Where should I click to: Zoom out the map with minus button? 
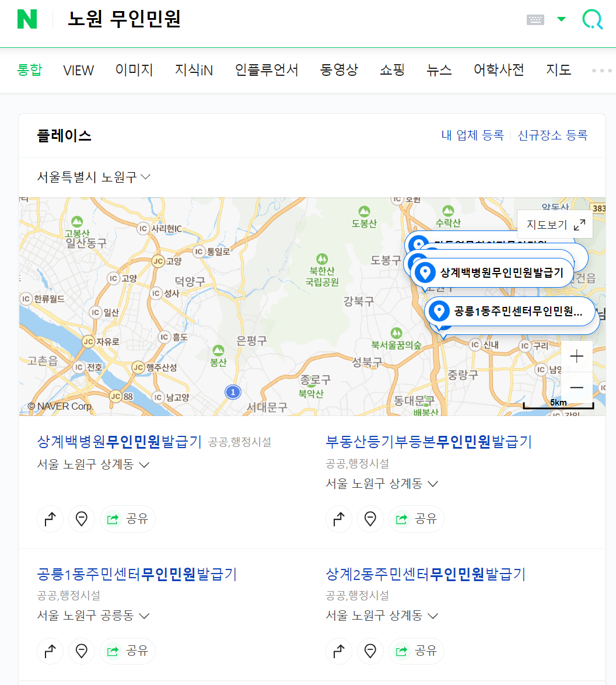[x=577, y=387]
